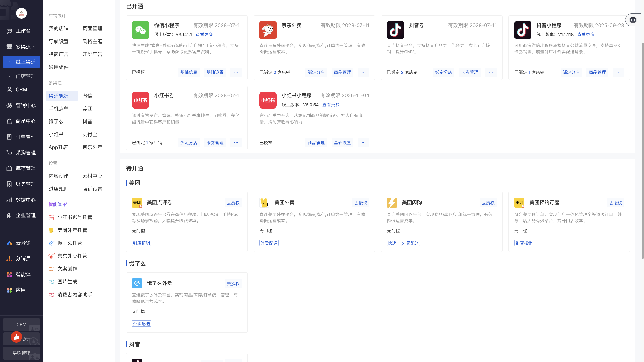644x362 pixels.
Task: Click the JD takeaway dog logo
Action: 268,30
